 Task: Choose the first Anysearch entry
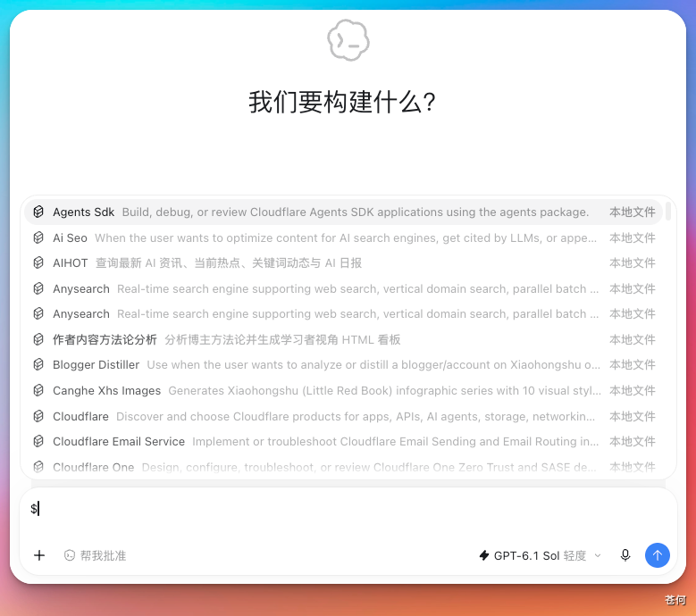(344, 288)
